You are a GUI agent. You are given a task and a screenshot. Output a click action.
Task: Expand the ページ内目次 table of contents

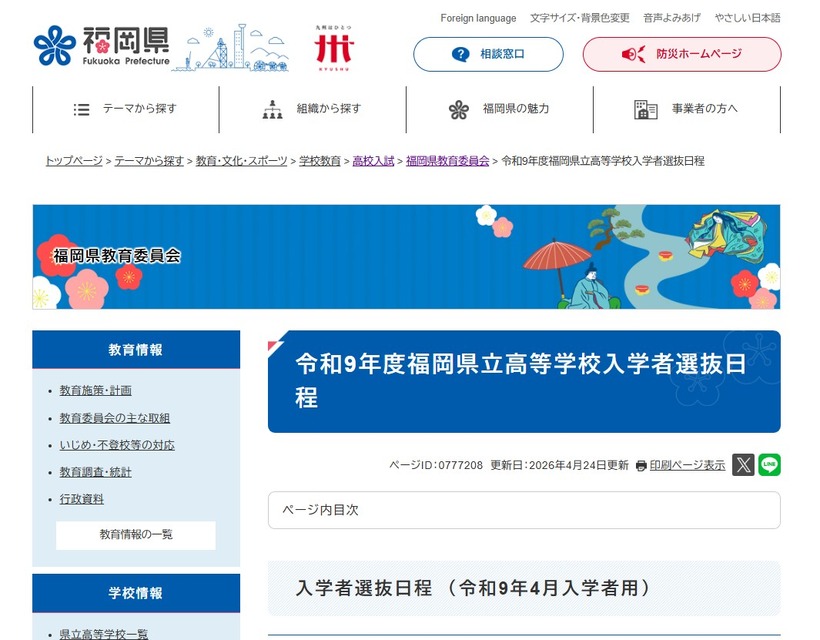click(523, 510)
